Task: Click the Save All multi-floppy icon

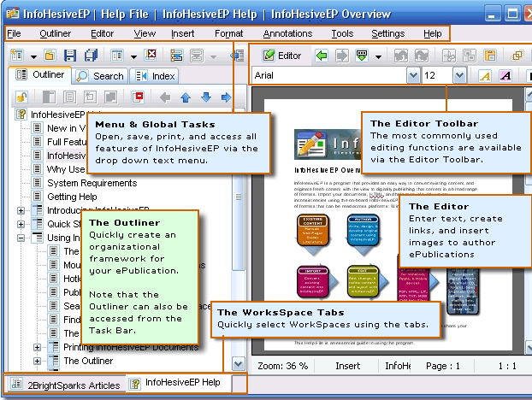Action: pyautogui.click(x=91, y=56)
